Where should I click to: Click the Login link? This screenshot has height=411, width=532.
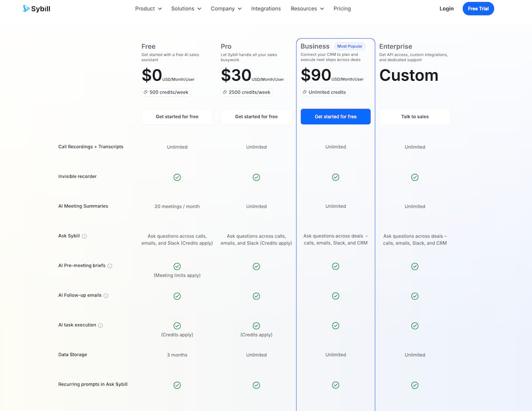(x=446, y=9)
